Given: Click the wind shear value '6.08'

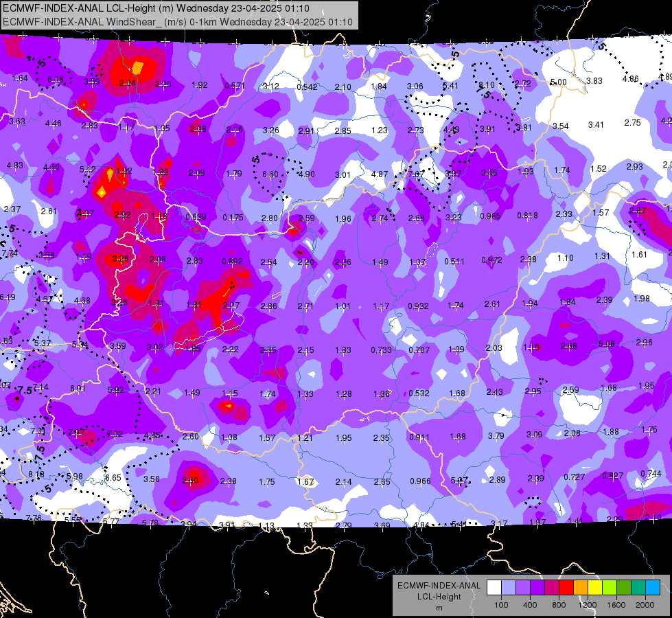Looking at the screenshot, I should [56, 80].
